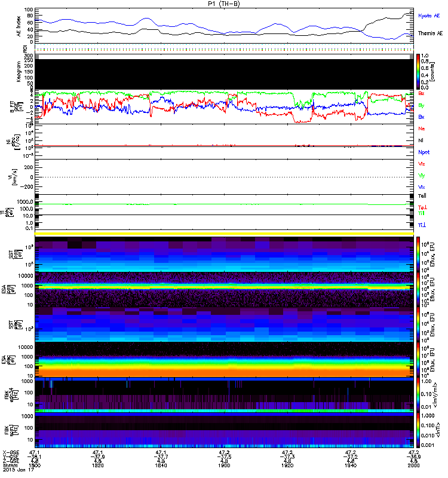
Task: Click the green By legend label
Action: click(x=422, y=105)
